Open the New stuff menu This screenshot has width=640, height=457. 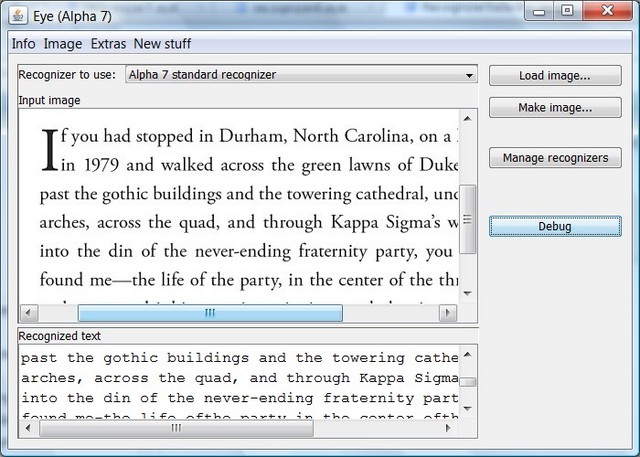[x=162, y=44]
